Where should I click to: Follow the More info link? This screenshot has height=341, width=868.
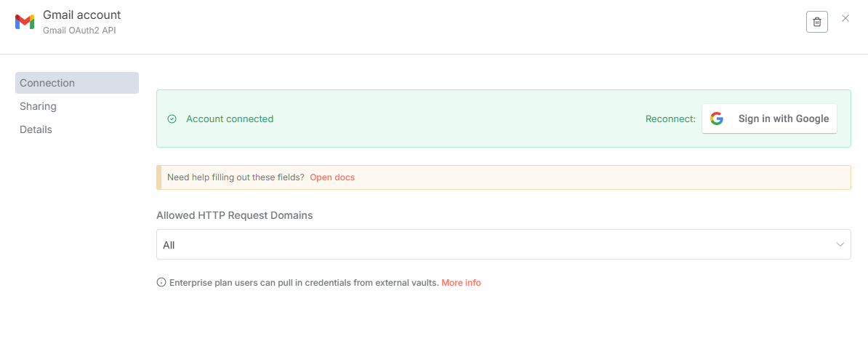click(461, 283)
